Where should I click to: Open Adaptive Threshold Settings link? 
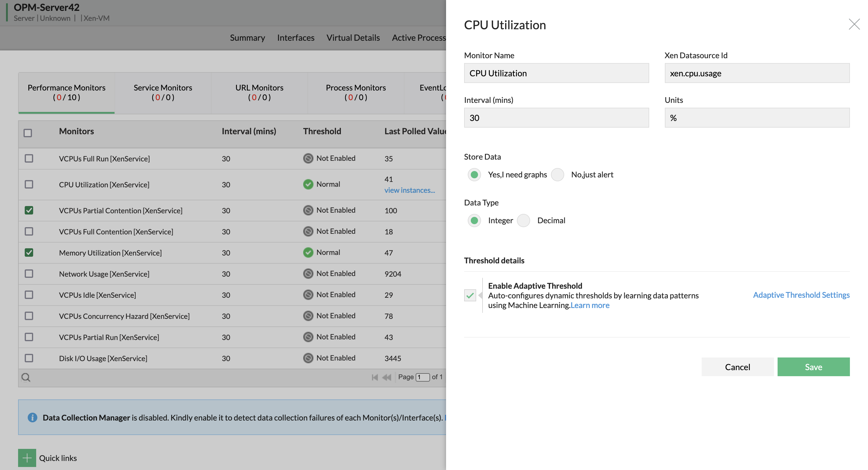pyautogui.click(x=801, y=295)
